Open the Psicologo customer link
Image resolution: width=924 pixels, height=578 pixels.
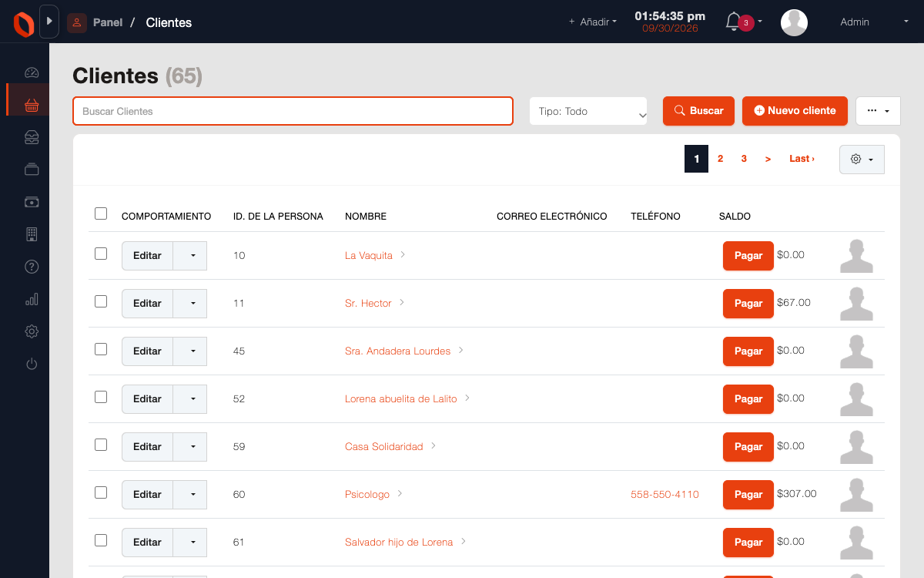367,494
